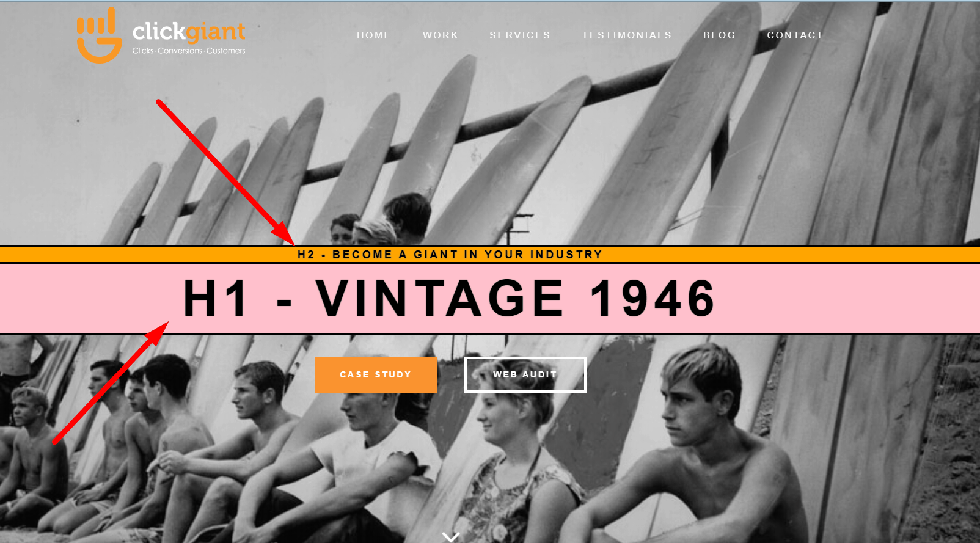Click the orange CASE STUDY button
This screenshot has height=543, width=980.
(x=376, y=374)
